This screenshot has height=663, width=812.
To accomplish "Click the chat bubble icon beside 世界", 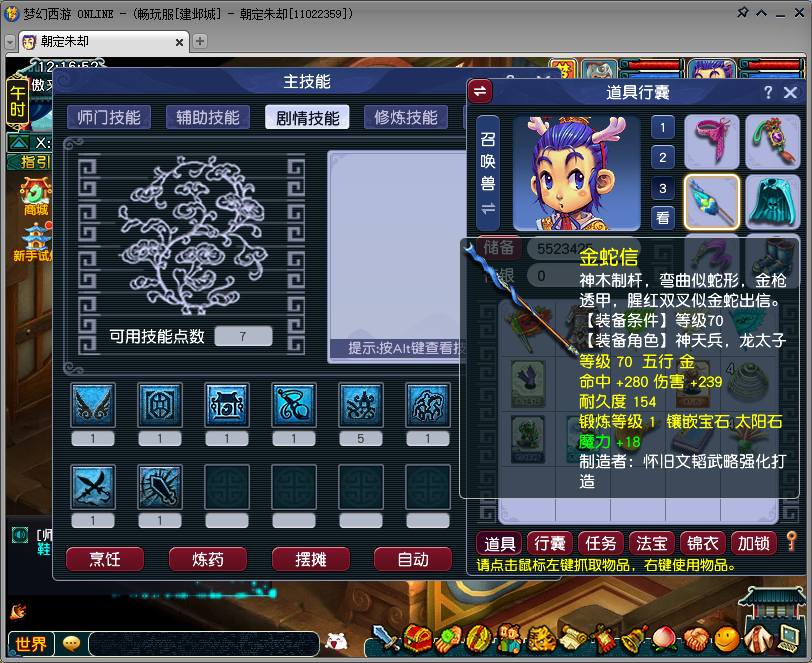I will [x=71, y=643].
